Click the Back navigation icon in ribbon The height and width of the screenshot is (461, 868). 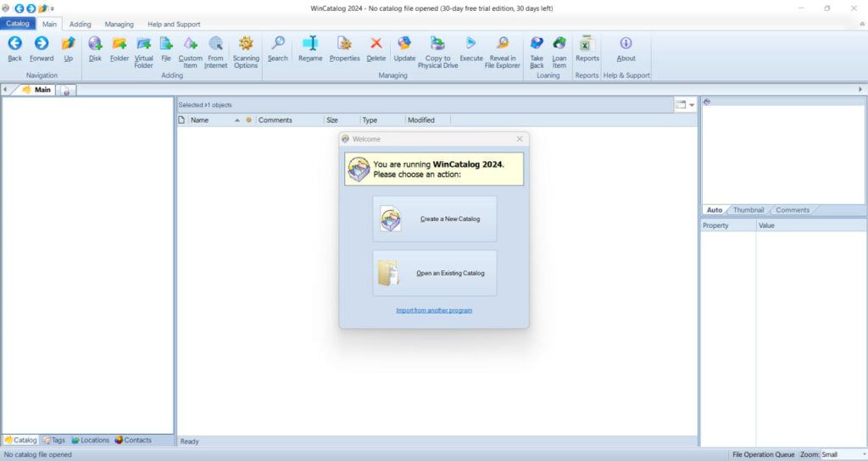(x=15, y=43)
